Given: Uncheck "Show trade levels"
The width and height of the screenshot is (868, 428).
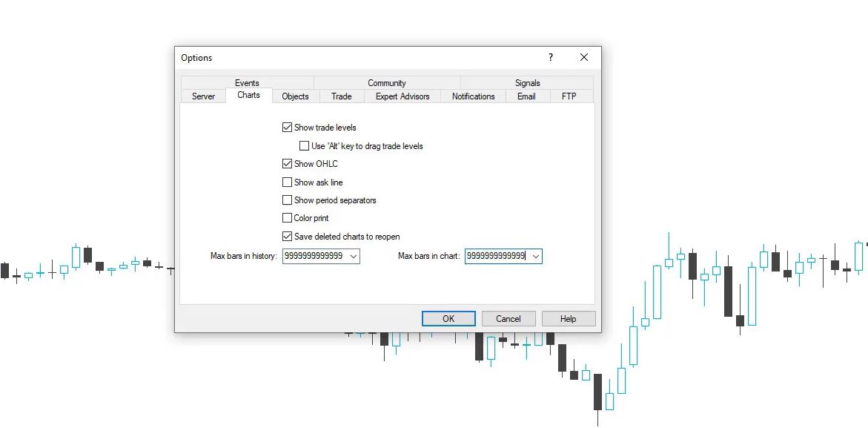Looking at the screenshot, I should (288, 127).
